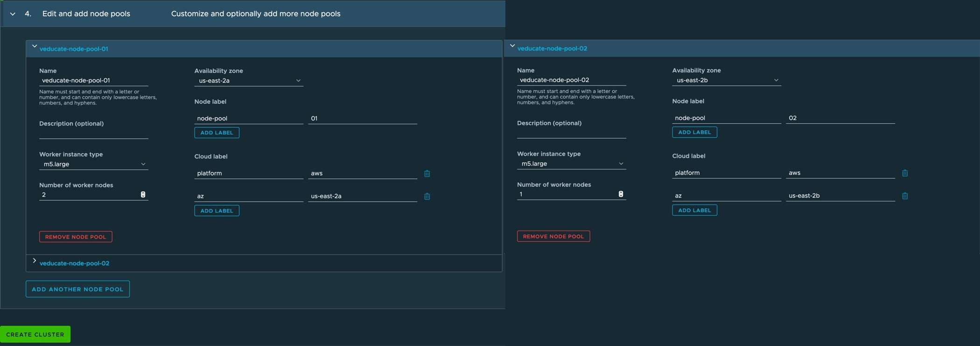This screenshot has width=980, height=346.
Task: Delete the platform cloud label in node-pool-01
Action: pos(427,174)
